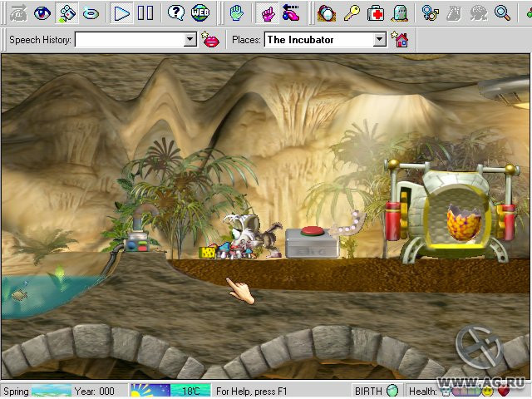The width and height of the screenshot is (532, 399).
Task: Click the Spring season indicator
Action: click(16, 392)
